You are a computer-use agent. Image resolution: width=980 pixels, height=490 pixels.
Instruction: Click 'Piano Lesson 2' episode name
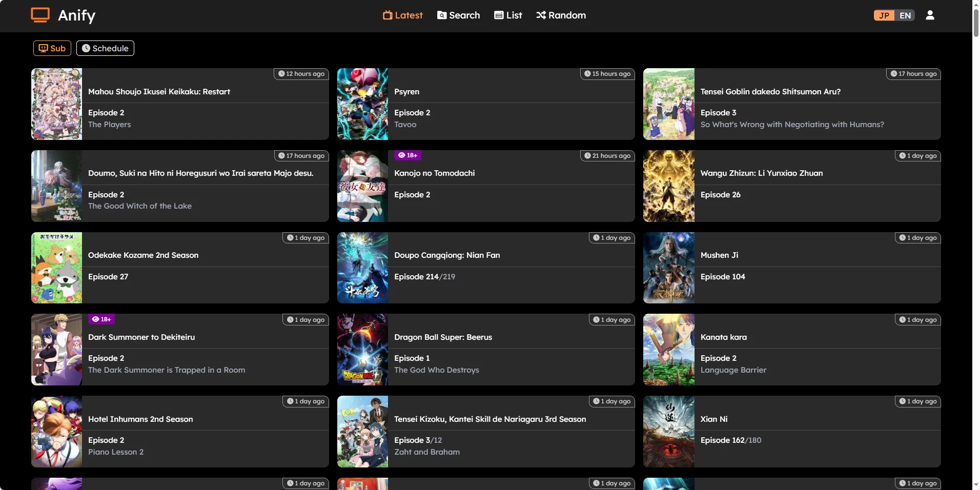[116, 452]
